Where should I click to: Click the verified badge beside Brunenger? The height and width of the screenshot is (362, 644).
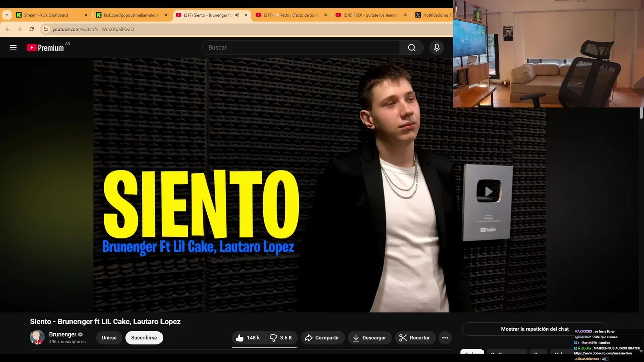click(80, 335)
